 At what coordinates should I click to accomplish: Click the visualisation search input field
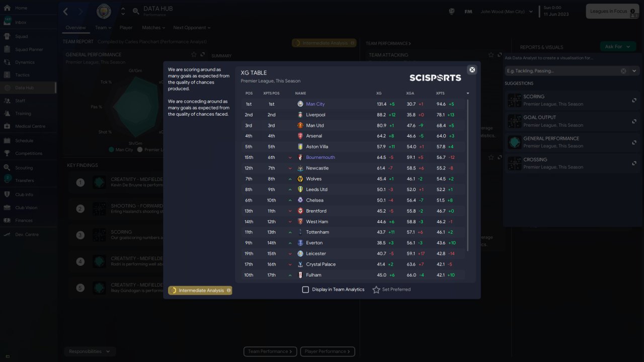click(562, 71)
